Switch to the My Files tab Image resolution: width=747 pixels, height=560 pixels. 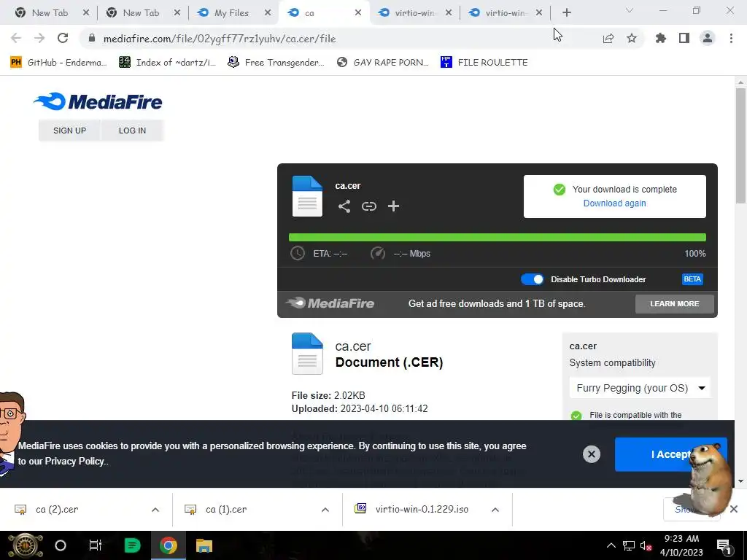[231, 13]
